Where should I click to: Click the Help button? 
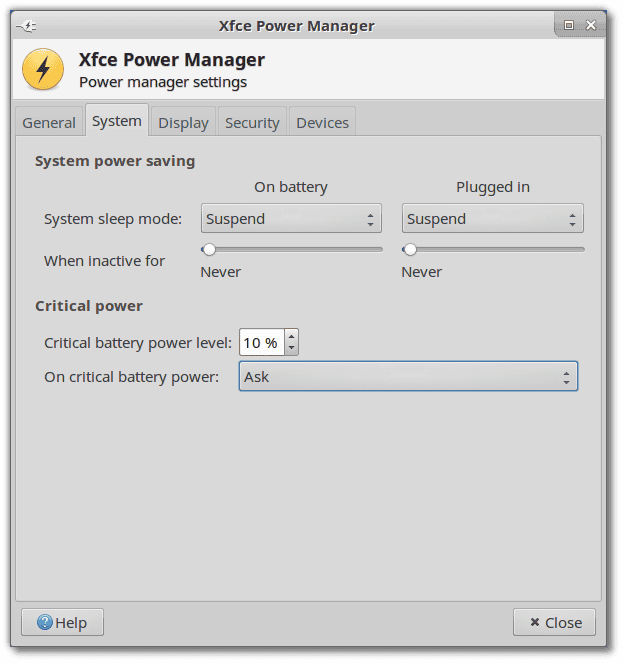63,622
